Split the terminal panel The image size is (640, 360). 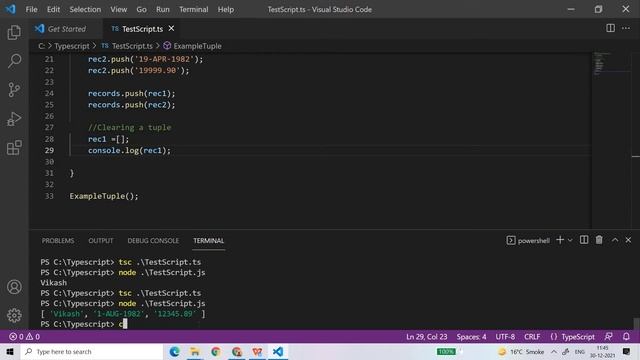(x=584, y=240)
